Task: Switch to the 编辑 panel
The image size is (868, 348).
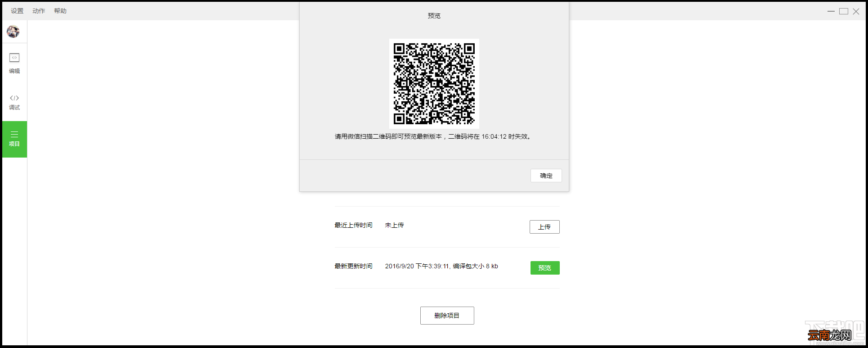Action: click(14, 63)
